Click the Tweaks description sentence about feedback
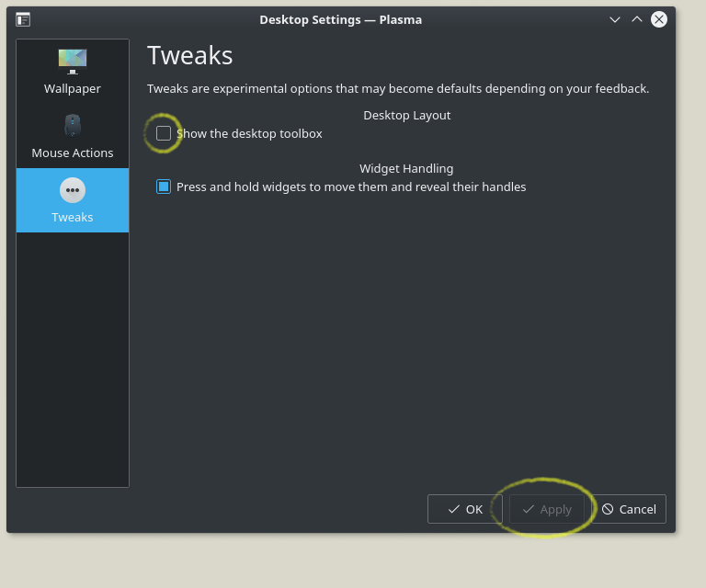 pyautogui.click(x=398, y=88)
